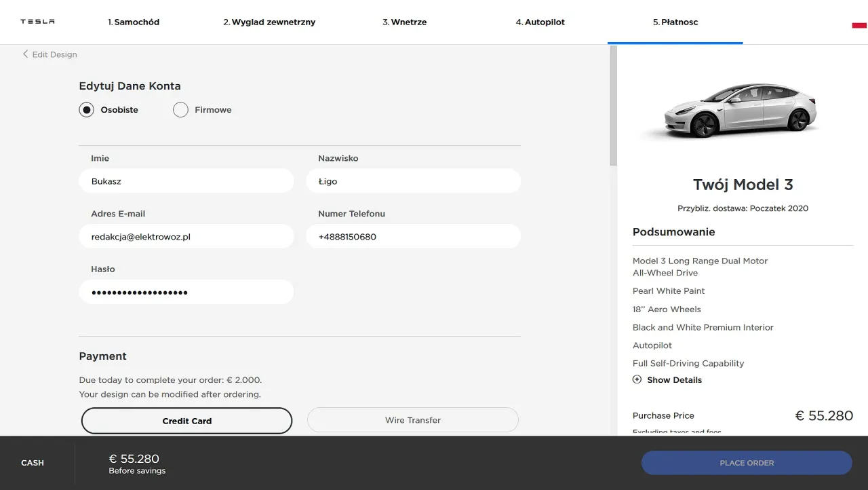The height and width of the screenshot is (490, 868).
Task: Click into the Imie name field
Action: pyautogui.click(x=186, y=181)
